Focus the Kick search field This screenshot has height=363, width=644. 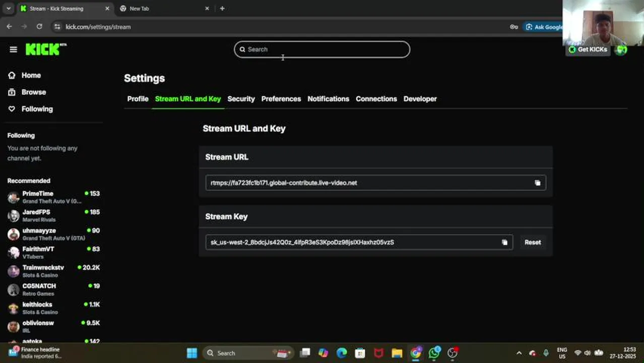322,49
